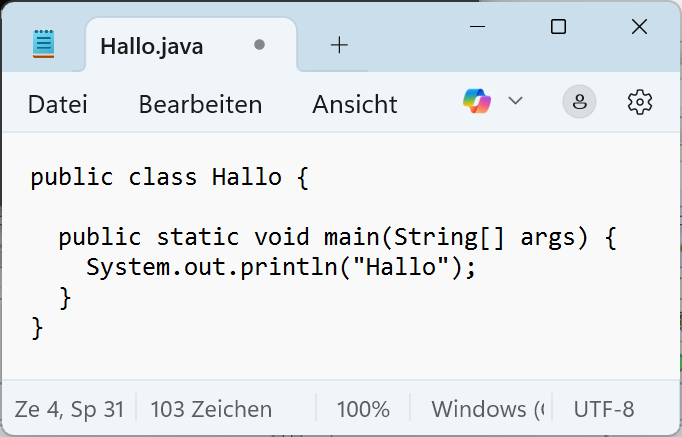Close the Hallo.java tab via unsaved dot
This screenshot has height=437, width=682.
pos(260,45)
